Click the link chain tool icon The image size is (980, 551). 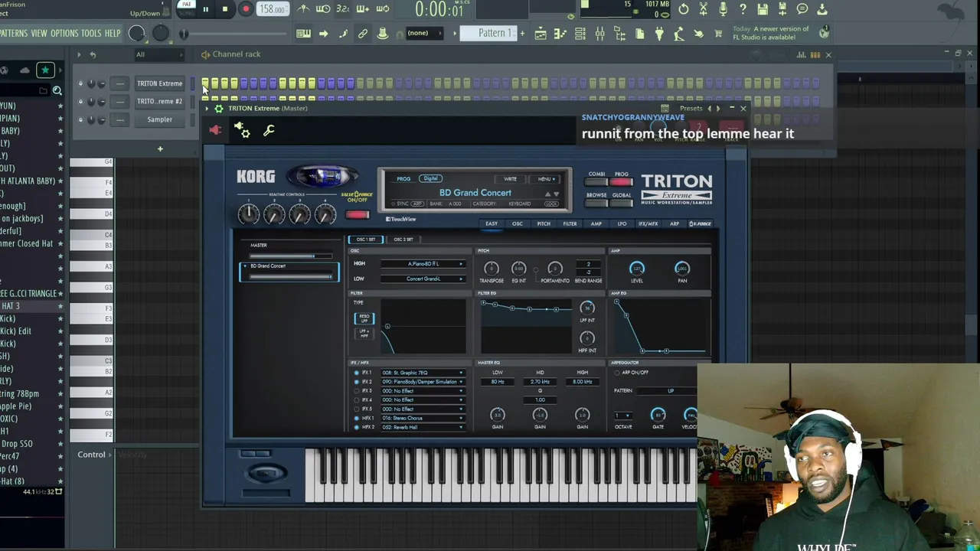[x=363, y=34]
